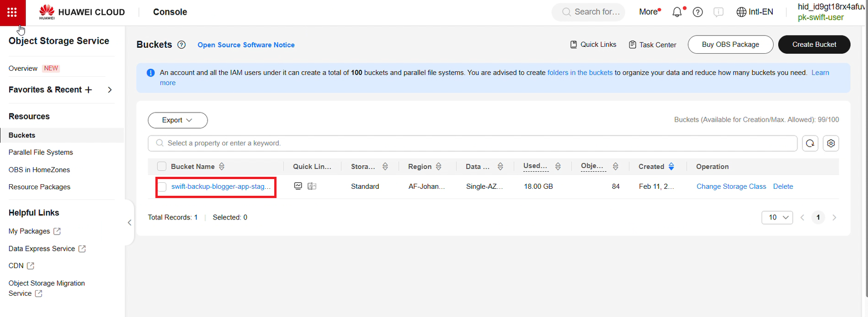The height and width of the screenshot is (317, 868).
Task: Open Console
Action: coord(170,12)
